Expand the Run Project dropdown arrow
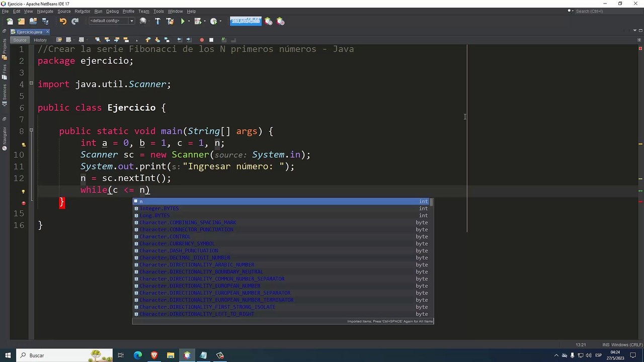The height and width of the screenshot is (362, 644). (189, 21)
